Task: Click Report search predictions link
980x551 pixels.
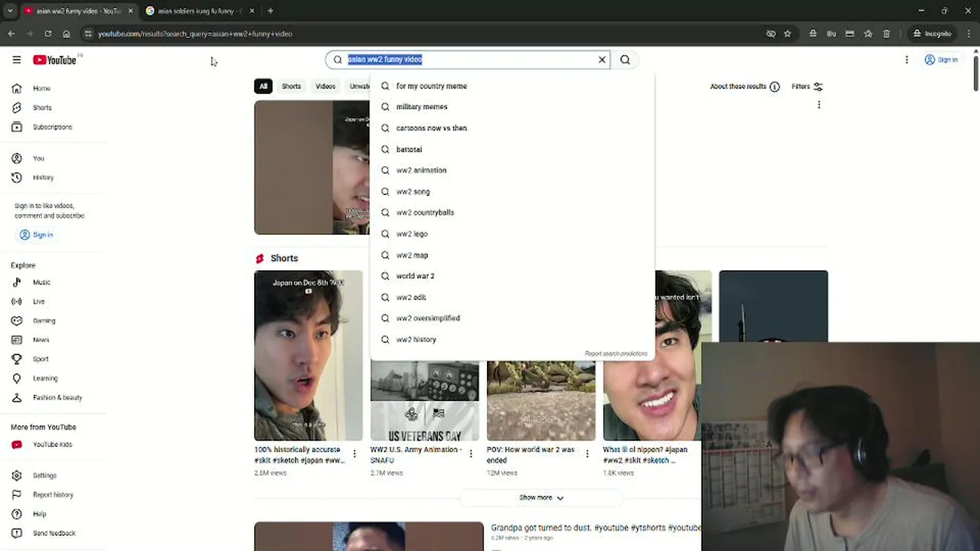Action: pyautogui.click(x=616, y=354)
